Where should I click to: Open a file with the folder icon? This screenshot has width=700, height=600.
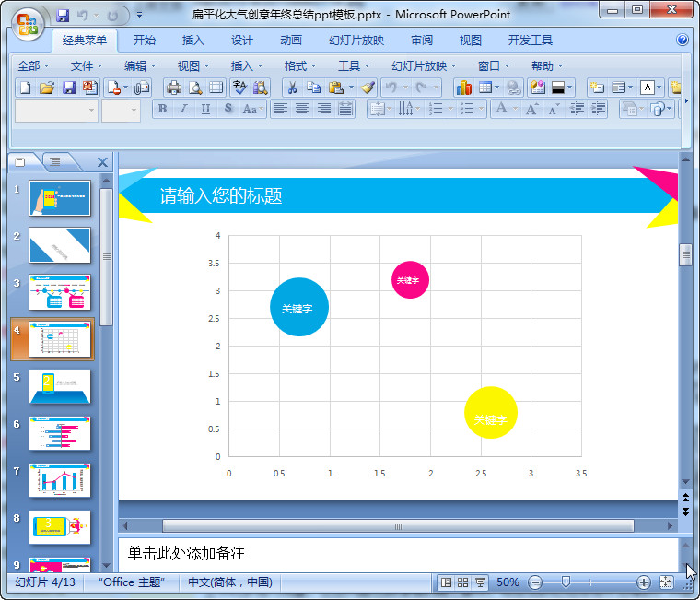click(47, 88)
